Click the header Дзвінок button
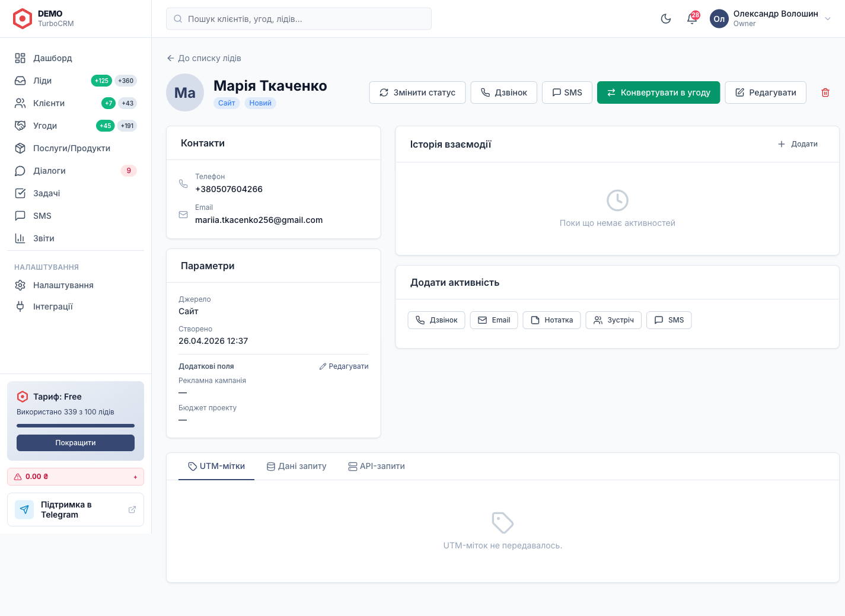The image size is (845, 616). (x=504, y=92)
